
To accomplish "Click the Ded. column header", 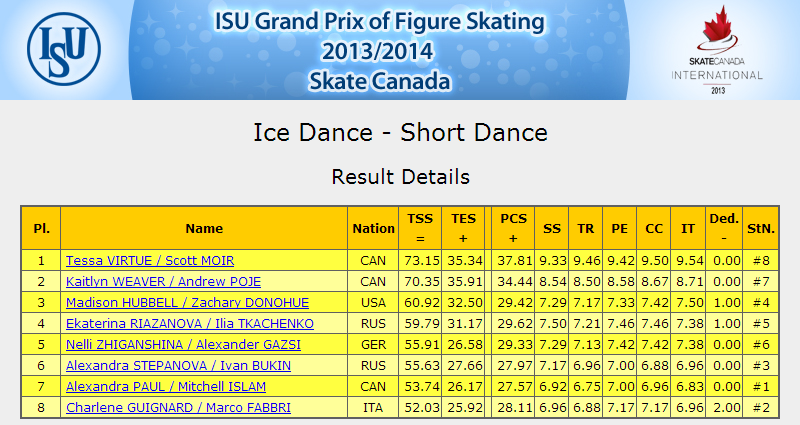I will (724, 228).
